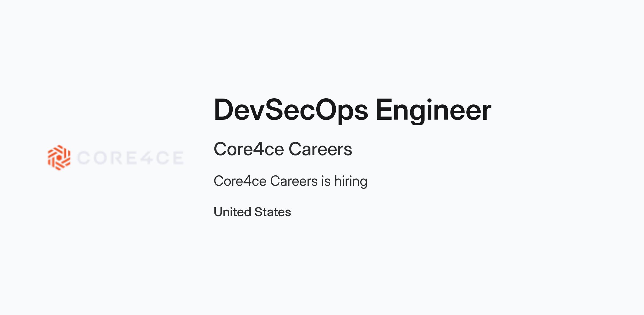Select the "Core4ce Careers is hiring" line
This screenshot has width=644, height=315.
[291, 181]
